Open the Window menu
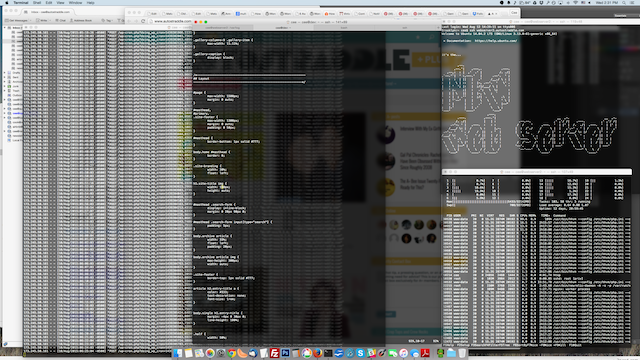 76,2
